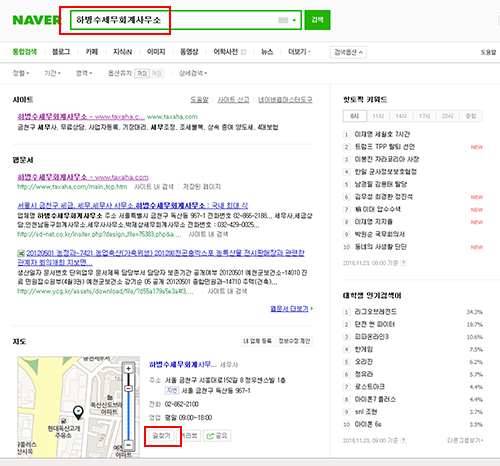
Task: Click the help question mark beside 09:00 기준
Action: click(403, 441)
